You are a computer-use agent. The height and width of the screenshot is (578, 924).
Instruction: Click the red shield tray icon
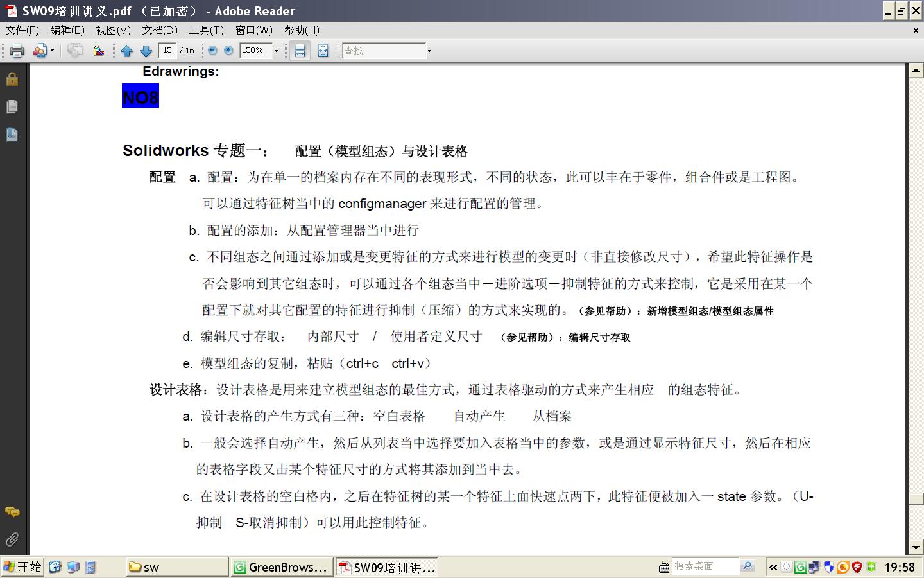[x=857, y=567]
